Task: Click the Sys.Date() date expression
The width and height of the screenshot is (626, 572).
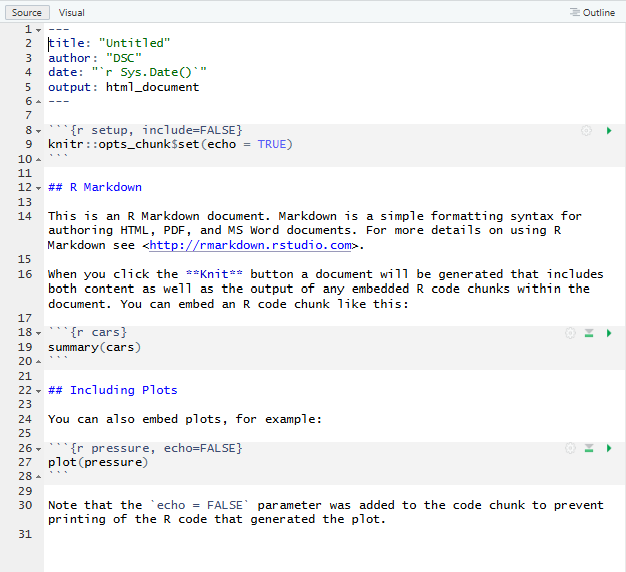Action: tap(149, 72)
